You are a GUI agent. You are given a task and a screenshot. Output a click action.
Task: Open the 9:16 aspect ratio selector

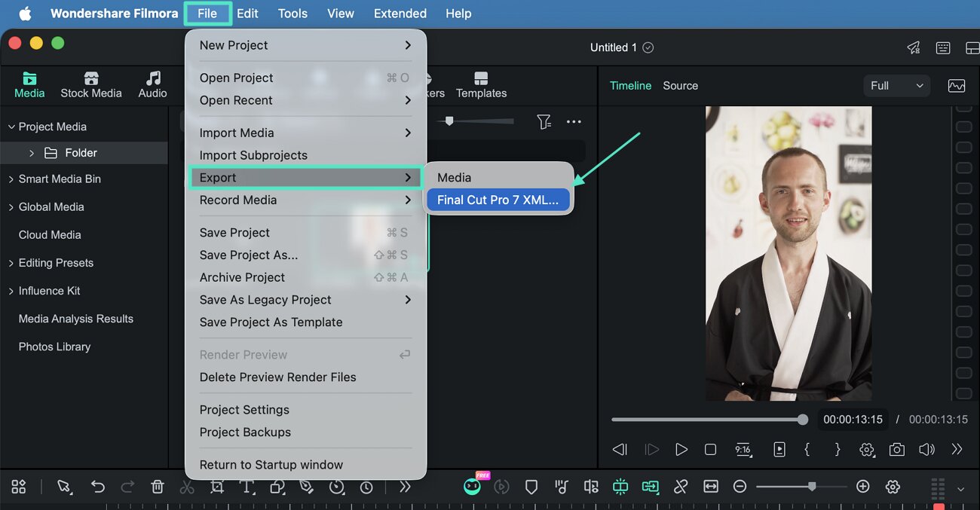743,450
